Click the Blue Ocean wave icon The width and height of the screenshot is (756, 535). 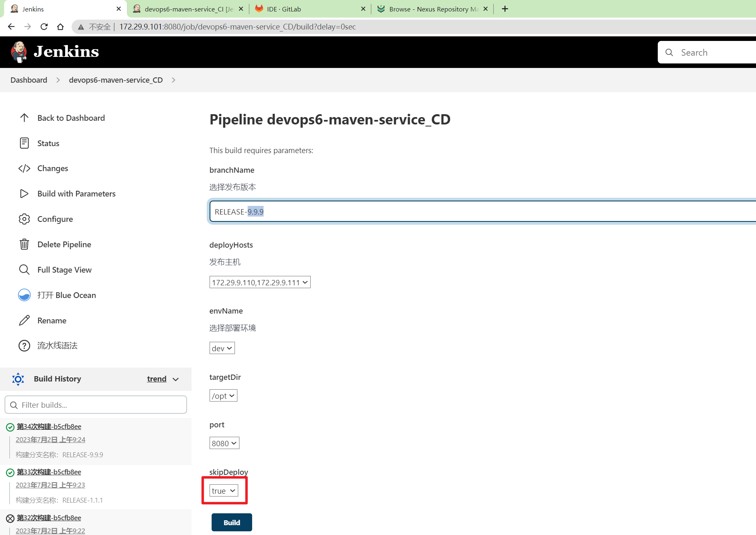click(24, 295)
